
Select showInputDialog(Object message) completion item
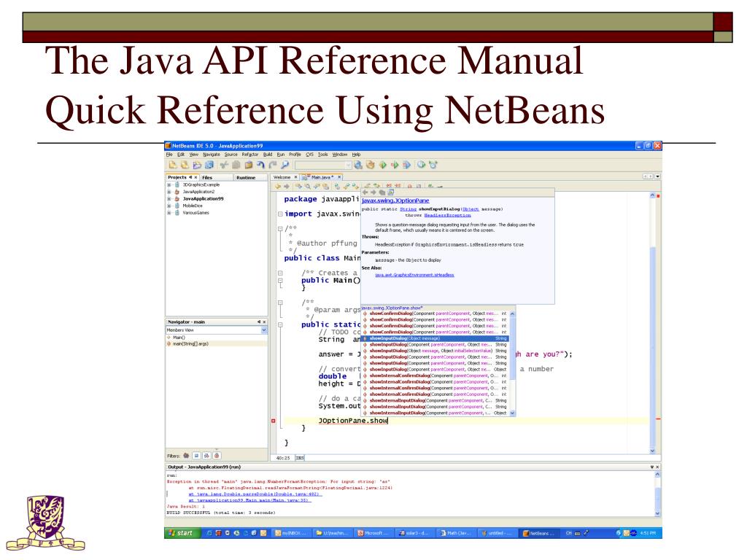[436, 338]
